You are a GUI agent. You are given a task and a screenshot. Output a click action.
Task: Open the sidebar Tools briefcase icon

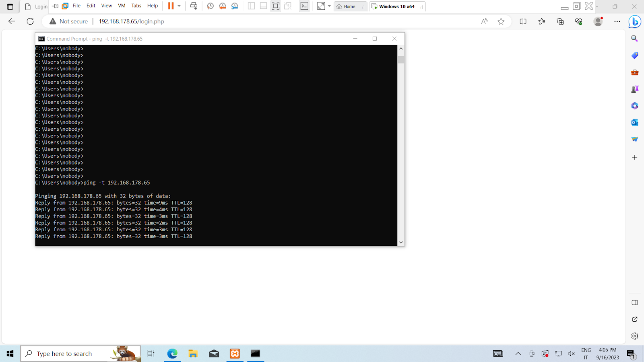tap(635, 72)
